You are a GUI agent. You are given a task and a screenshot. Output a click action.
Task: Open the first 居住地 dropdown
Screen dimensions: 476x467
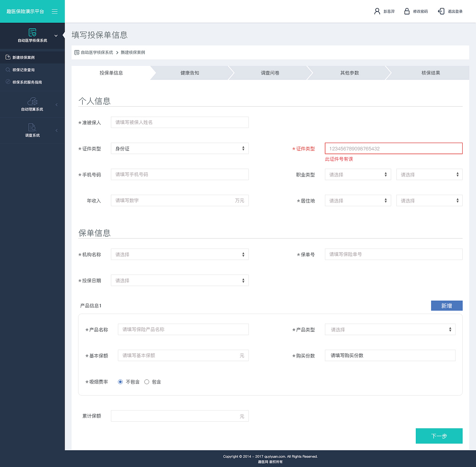pyautogui.click(x=358, y=200)
